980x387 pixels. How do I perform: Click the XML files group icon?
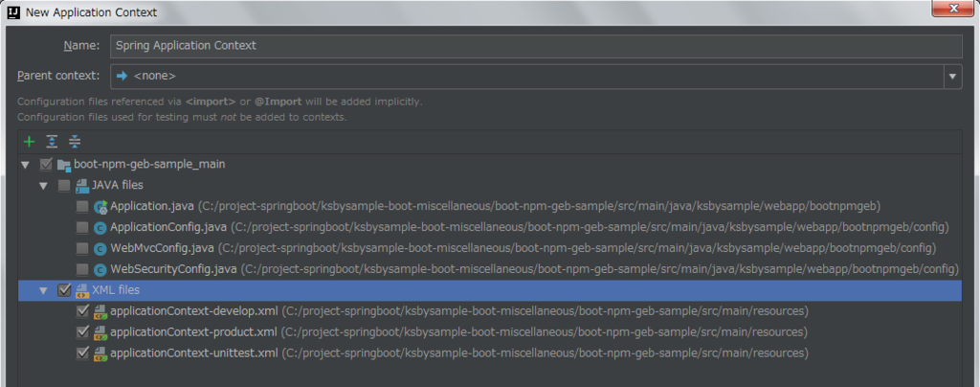coord(82,290)
